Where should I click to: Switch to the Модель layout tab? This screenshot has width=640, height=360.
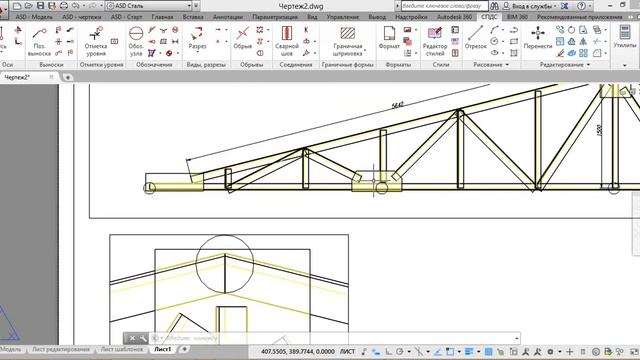pyautogui.click(x=11, y=350)
